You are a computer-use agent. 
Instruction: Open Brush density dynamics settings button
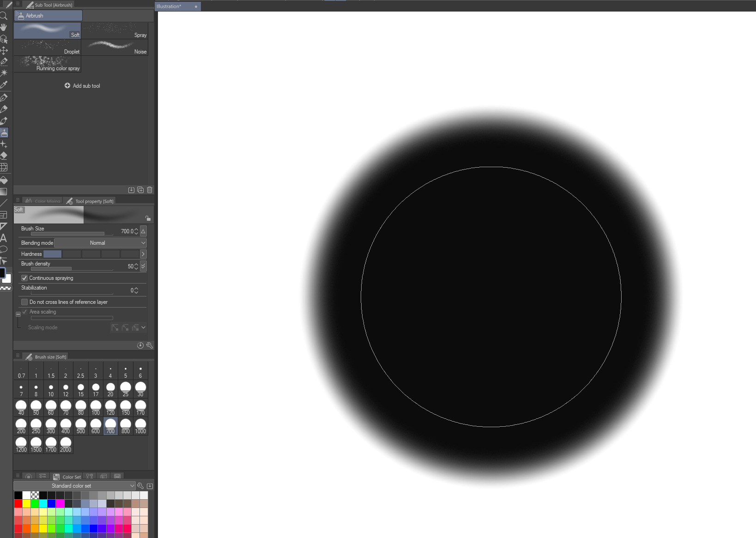tap(143, 266)
